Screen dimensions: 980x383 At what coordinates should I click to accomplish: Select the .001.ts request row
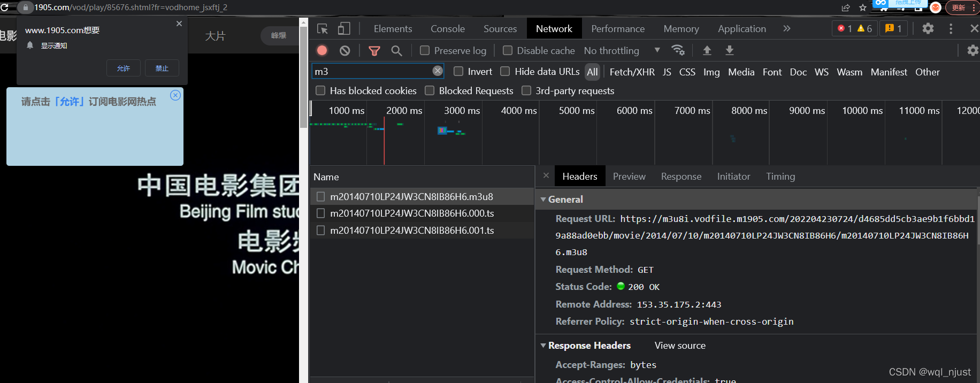click(x=422, y=230)
